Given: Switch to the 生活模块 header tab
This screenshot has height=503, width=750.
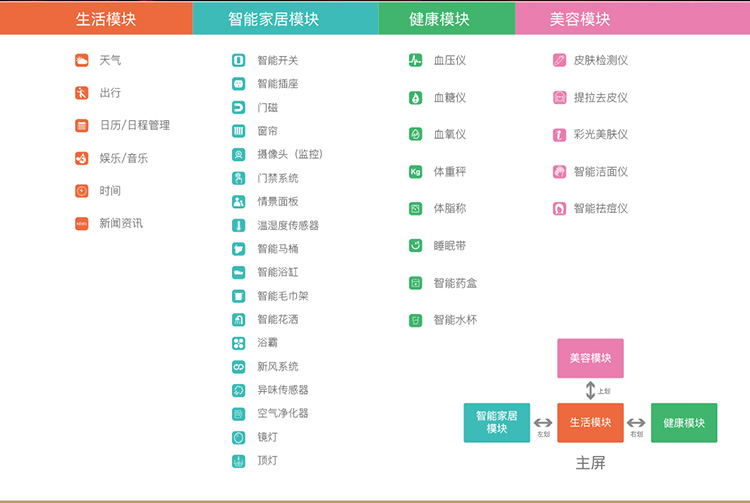Looking at the screenshot, I should pos(97,18).
